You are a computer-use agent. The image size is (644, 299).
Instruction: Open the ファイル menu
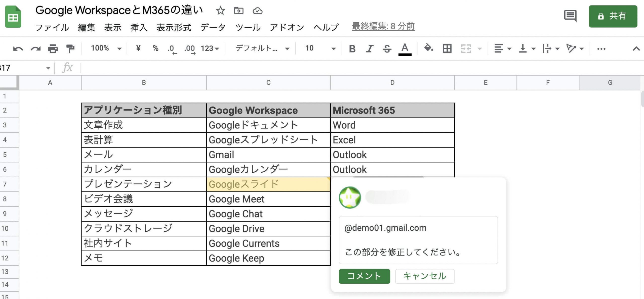click(x=52, y=27)
